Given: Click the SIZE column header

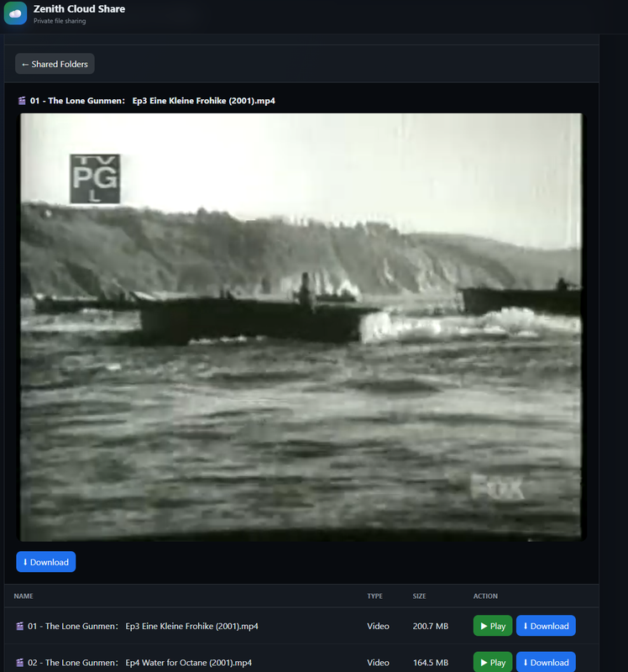Looking at the screenshot, I should [x=420, y=596].
